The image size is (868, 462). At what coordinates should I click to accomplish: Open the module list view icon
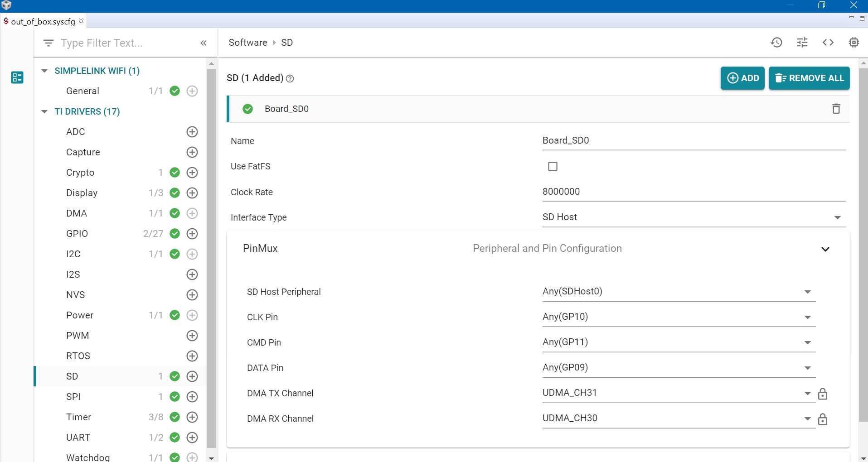coord(17,77)
